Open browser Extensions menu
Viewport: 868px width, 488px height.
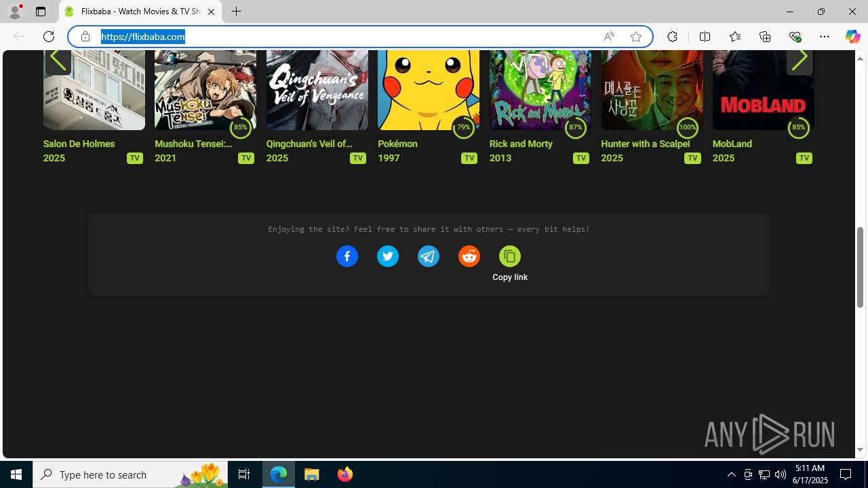(672, 37)
